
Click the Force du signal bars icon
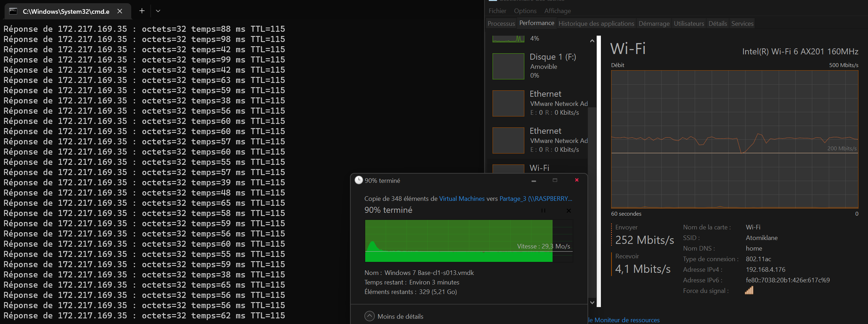click(x=749, y=290)
